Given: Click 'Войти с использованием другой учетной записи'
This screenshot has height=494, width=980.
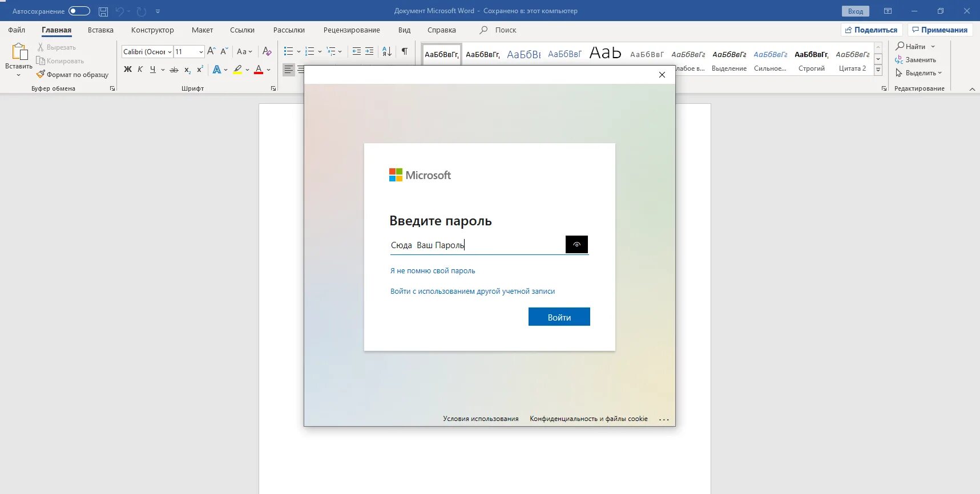Looking at the screenshot, I should coord(473,291).
